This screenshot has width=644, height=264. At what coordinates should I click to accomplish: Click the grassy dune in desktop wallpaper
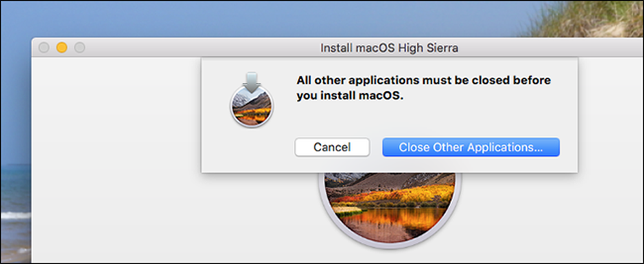[591, 19]
